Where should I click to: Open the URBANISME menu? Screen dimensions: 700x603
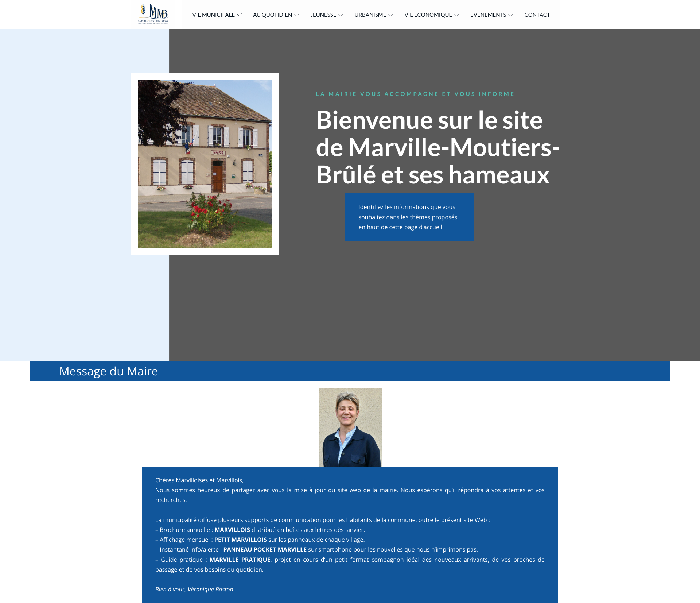point(374,15)
